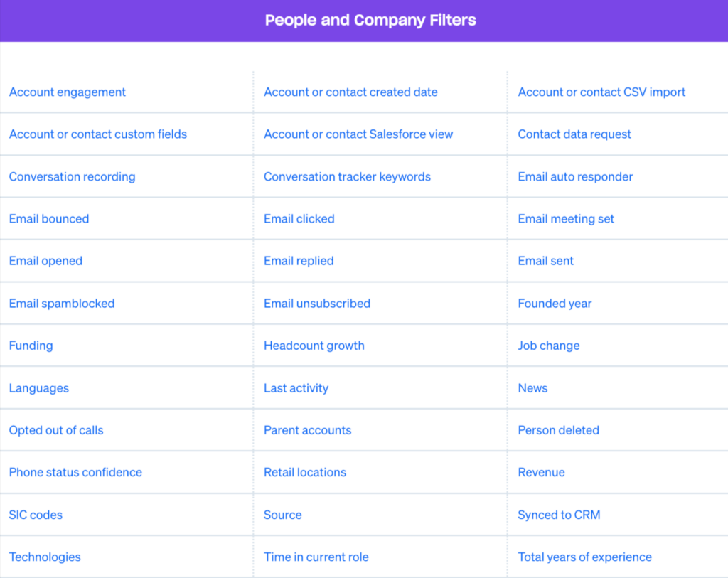The image size is (728, 578).
Task: Select Account or contact custom fields link
Action: [x=98, y=134]
